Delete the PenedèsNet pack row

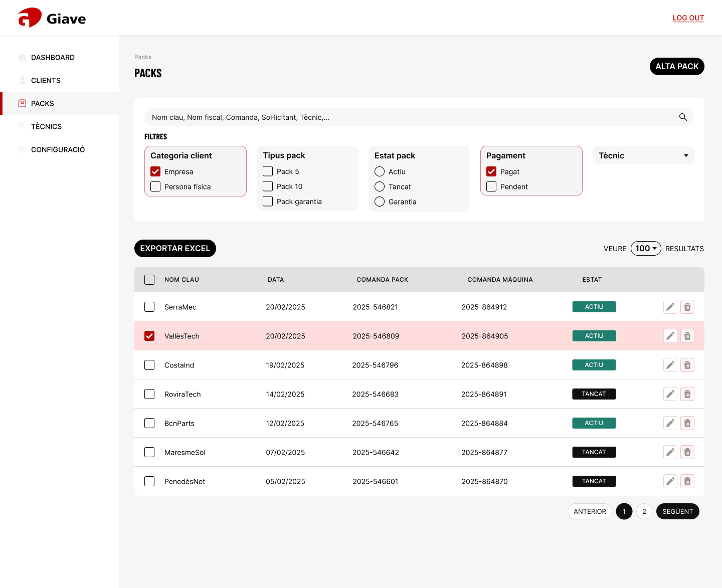coord(687,481)
